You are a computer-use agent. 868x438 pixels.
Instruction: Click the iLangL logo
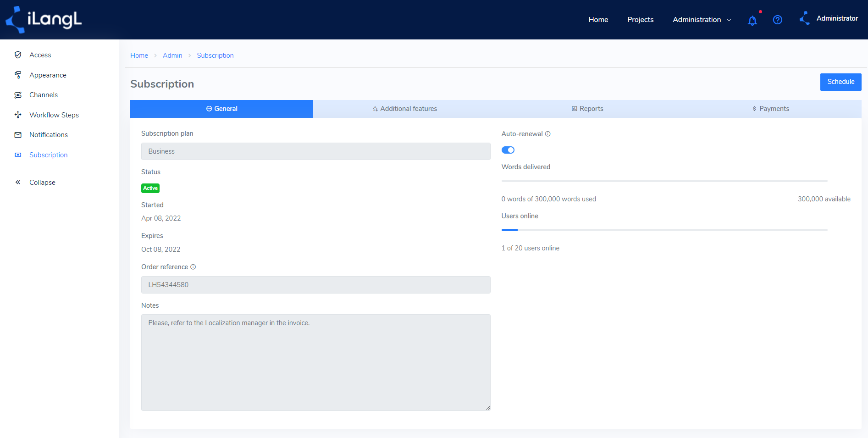(x=44, y=20)
